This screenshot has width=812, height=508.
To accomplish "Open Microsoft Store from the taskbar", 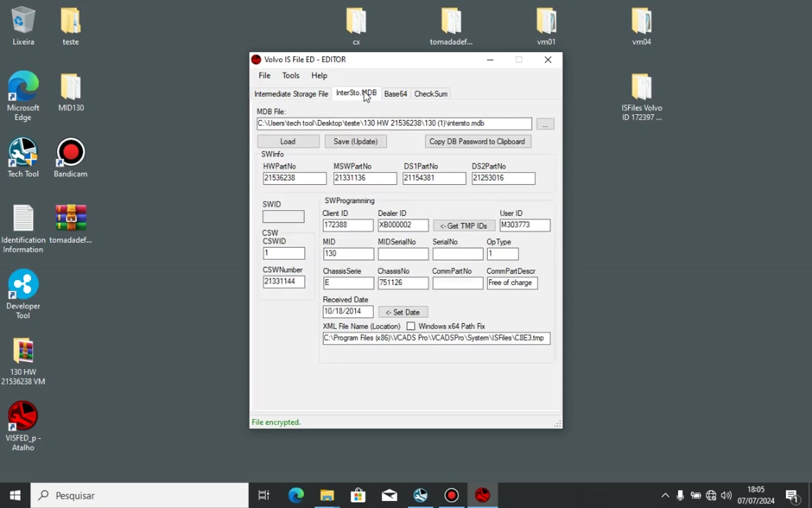I will (x=358, y=495).
